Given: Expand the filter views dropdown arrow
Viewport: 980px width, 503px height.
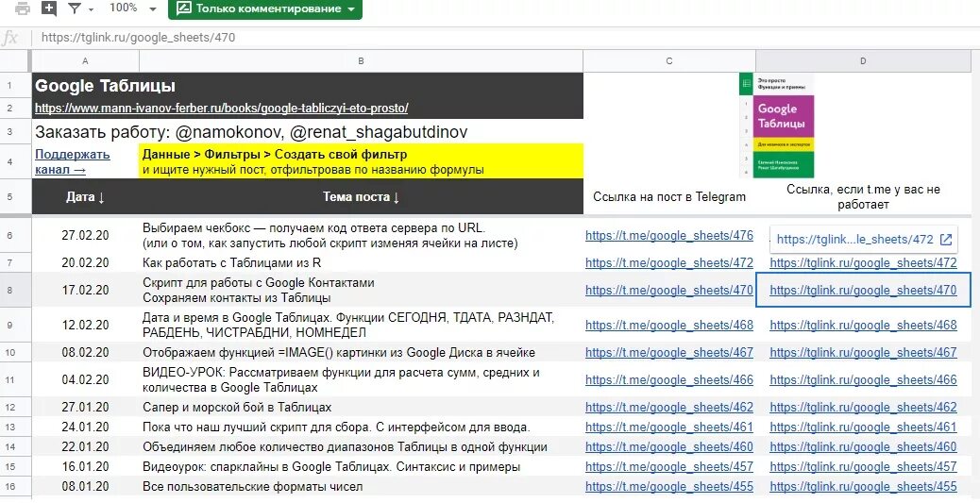Looking at the screenshot, I should tap(92, 9).
